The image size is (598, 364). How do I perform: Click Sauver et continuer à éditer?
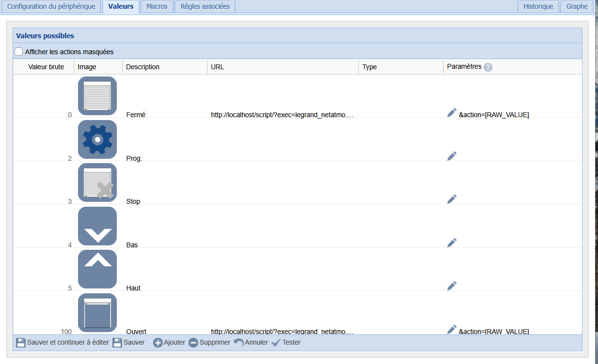[x=63, y=342]
